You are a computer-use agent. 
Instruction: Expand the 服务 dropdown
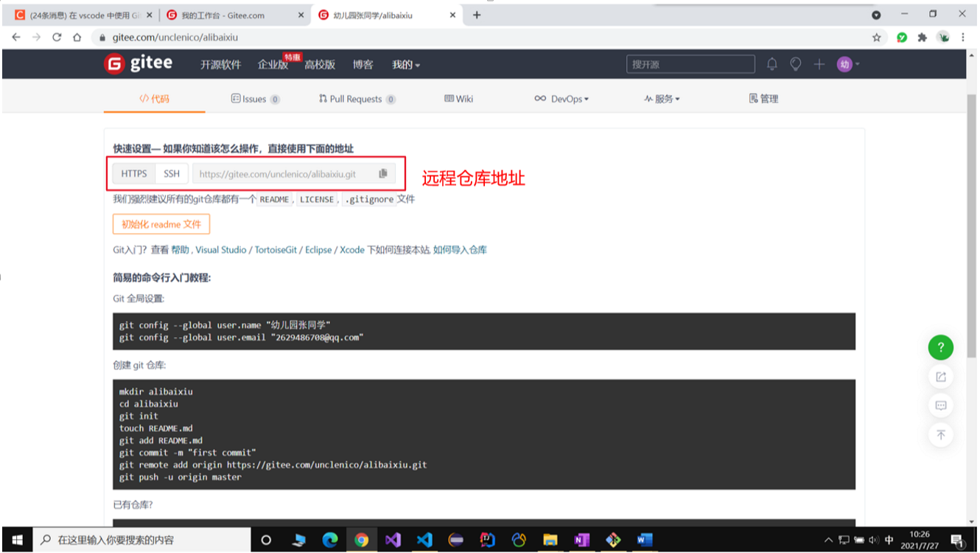tap(662, 99)
